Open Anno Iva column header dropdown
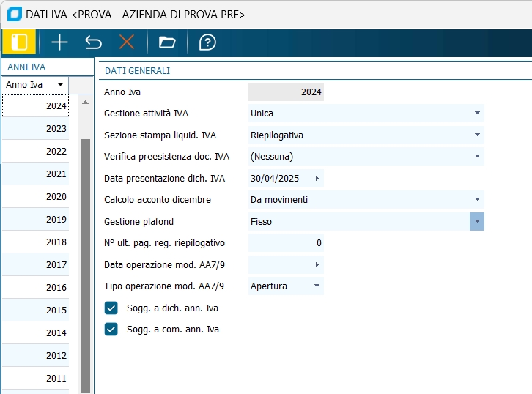 pos(60,85)
